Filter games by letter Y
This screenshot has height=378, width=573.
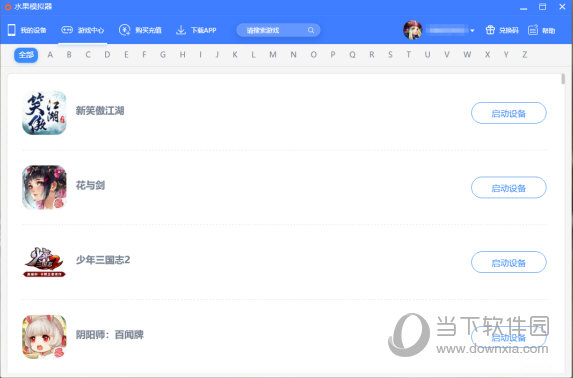pyautogui.click(x=506, y=55)
